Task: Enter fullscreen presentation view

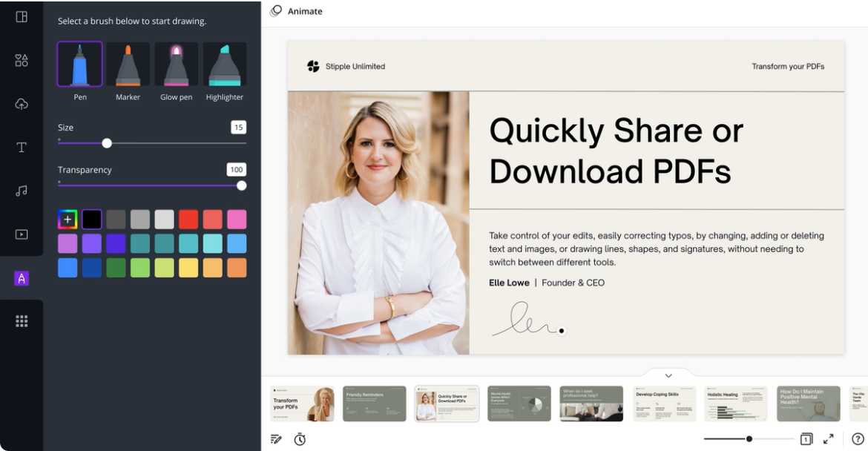Action: pyautogui.click(x=829, y=438)
